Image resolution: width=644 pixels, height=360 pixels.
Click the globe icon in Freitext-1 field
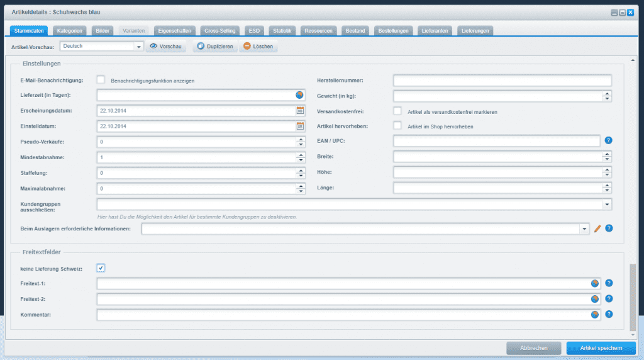(x=594, y=283)
